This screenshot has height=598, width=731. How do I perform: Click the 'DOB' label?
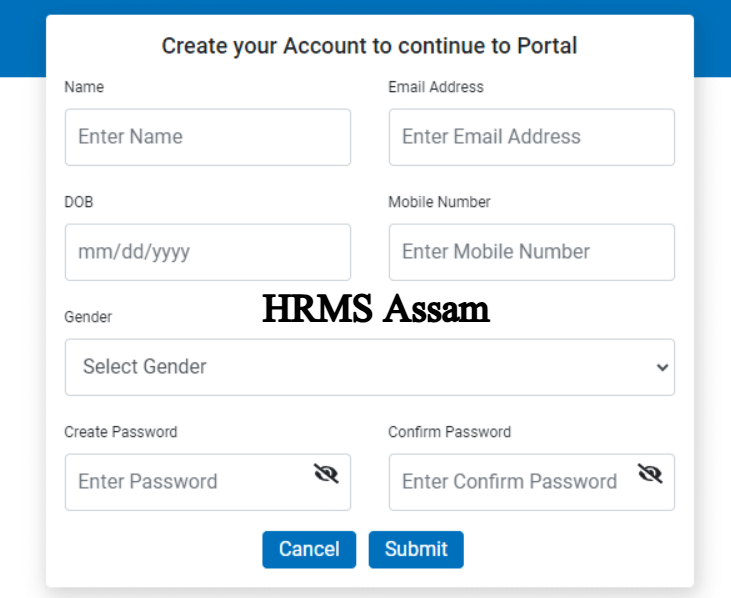click(79, 202)
